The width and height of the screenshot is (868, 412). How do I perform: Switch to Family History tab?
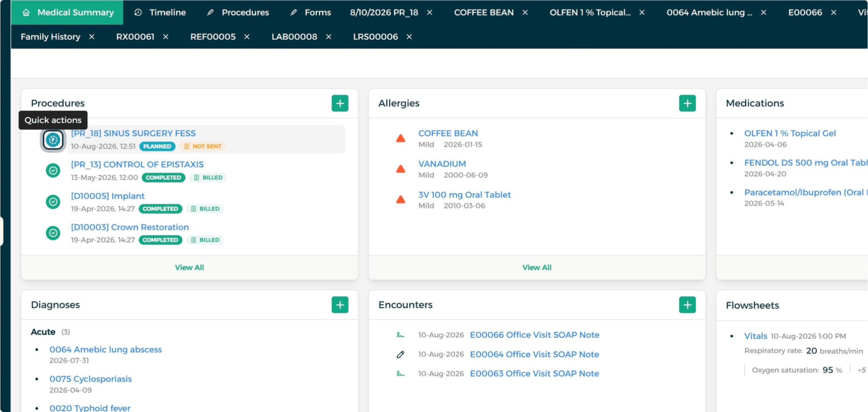51,37
